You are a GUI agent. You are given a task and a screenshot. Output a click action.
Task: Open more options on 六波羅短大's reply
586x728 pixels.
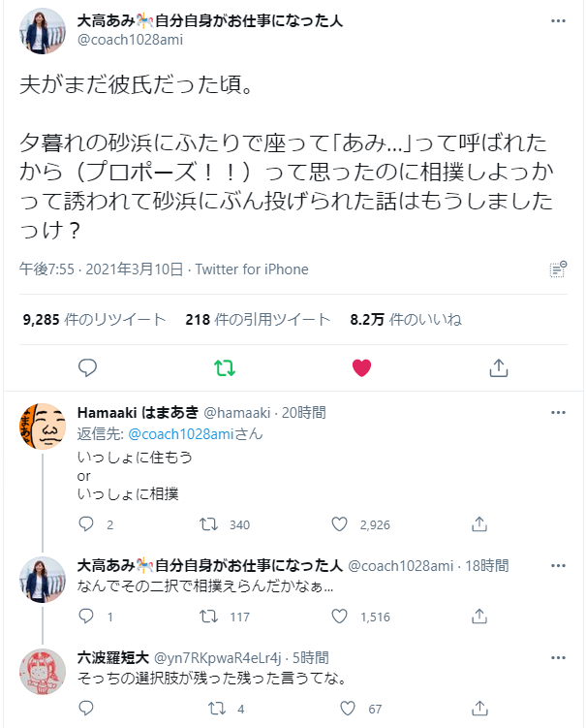(558, 657)
